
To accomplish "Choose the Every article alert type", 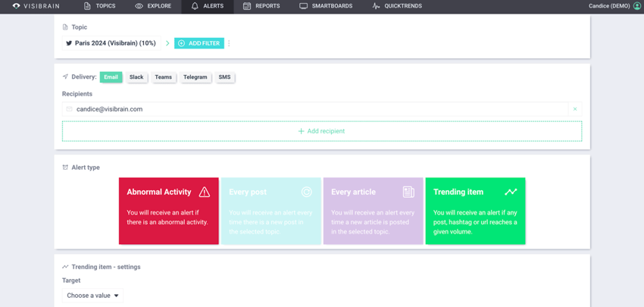I will [x=374, y=211].
